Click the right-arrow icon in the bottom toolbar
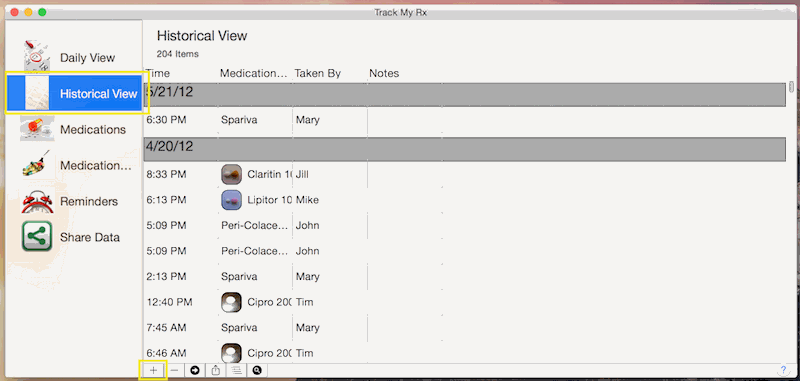This screenshot has height=381, width=800. [195, 370]
